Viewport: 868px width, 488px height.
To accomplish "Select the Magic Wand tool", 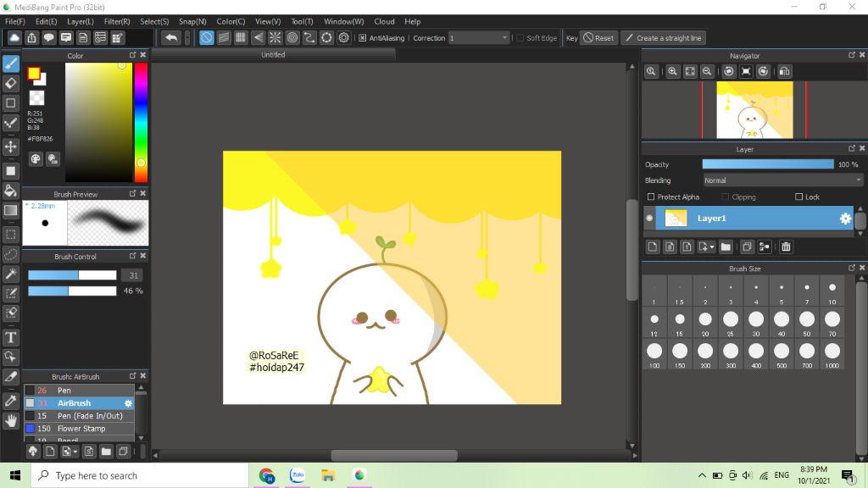I will (x=10, y=274).
